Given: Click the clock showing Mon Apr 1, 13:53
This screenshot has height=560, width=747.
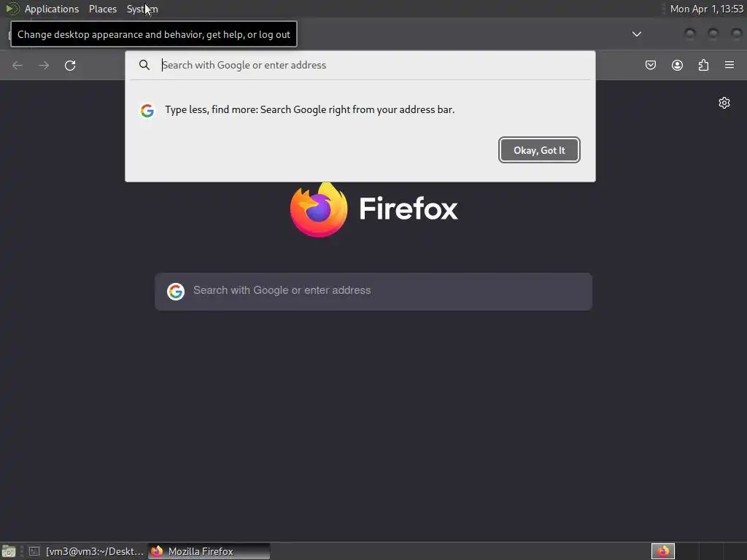Looking at the screenshot, I should (x=706, y=9).
